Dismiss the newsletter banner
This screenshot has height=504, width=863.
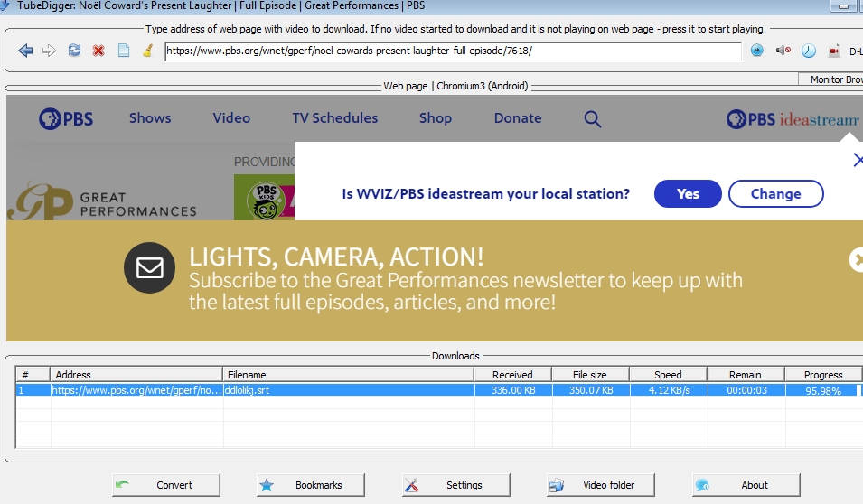[857, 260]
